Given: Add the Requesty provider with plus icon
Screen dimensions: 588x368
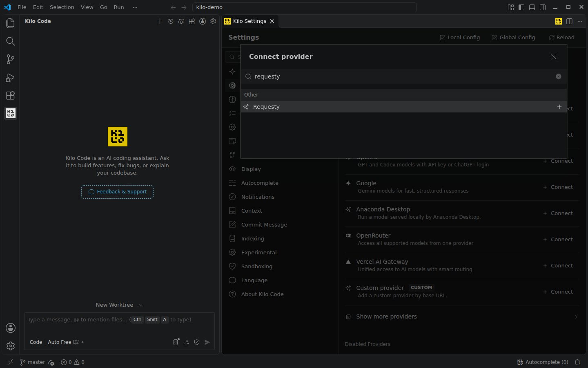Looking at the screenshot, I should 559,107.
